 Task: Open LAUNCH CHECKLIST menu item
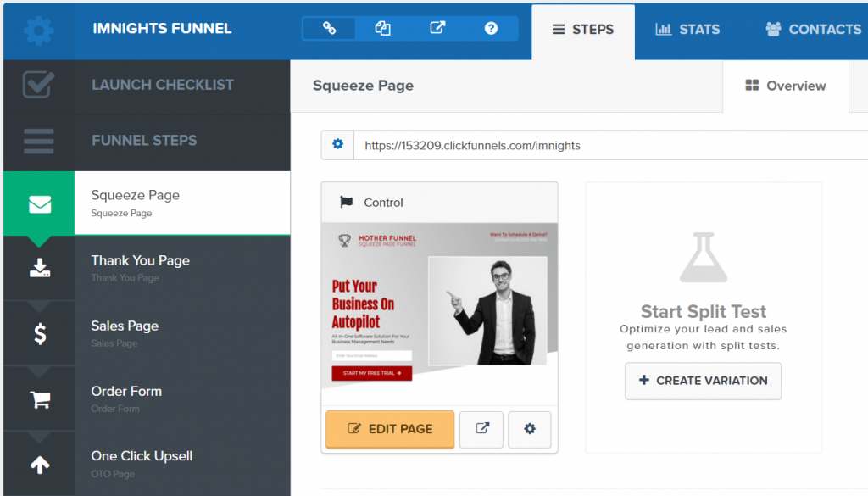click(162, 85)
